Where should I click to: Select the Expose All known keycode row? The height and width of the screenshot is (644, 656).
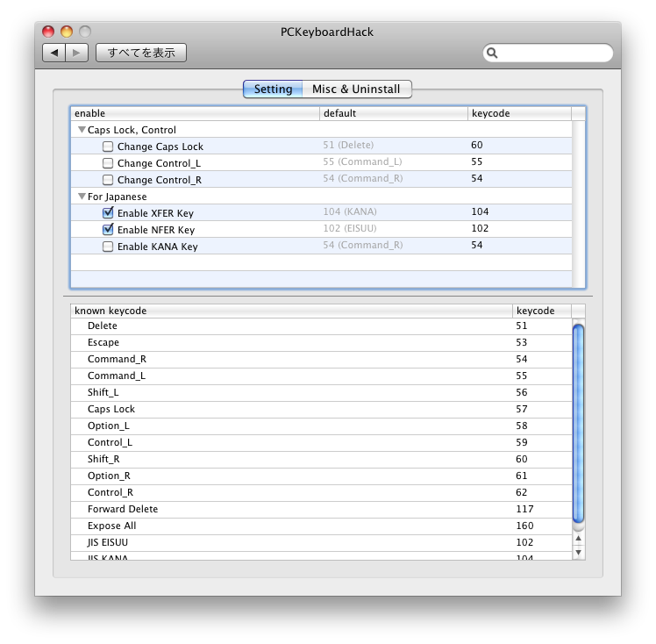pyautogui.click(x=321, y=526)
